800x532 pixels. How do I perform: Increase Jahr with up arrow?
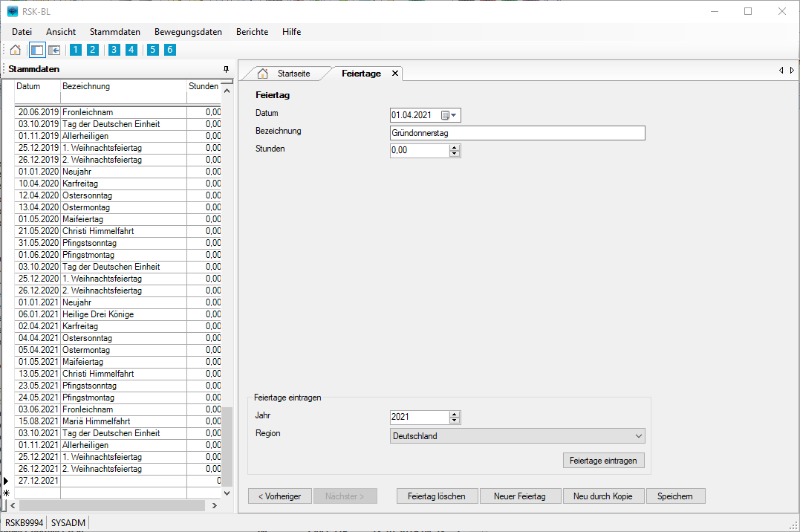[455, 414]
